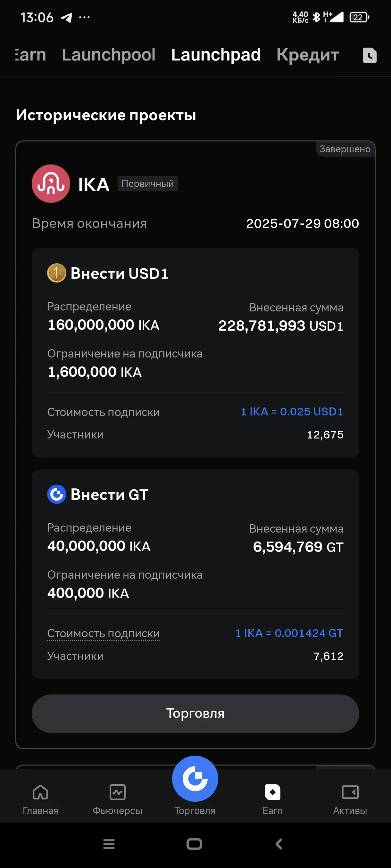Switch to the Launchpool tab

(x=109, y=55)
